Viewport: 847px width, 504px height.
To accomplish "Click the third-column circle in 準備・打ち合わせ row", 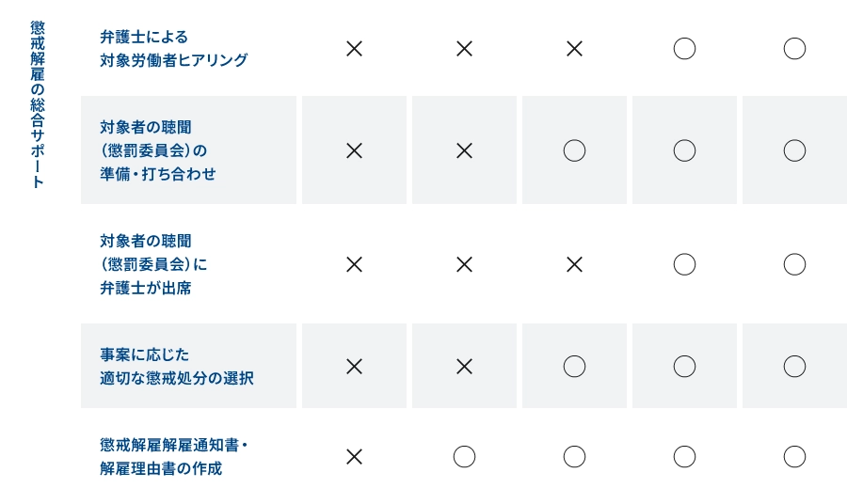I will (x=574, y=150).
